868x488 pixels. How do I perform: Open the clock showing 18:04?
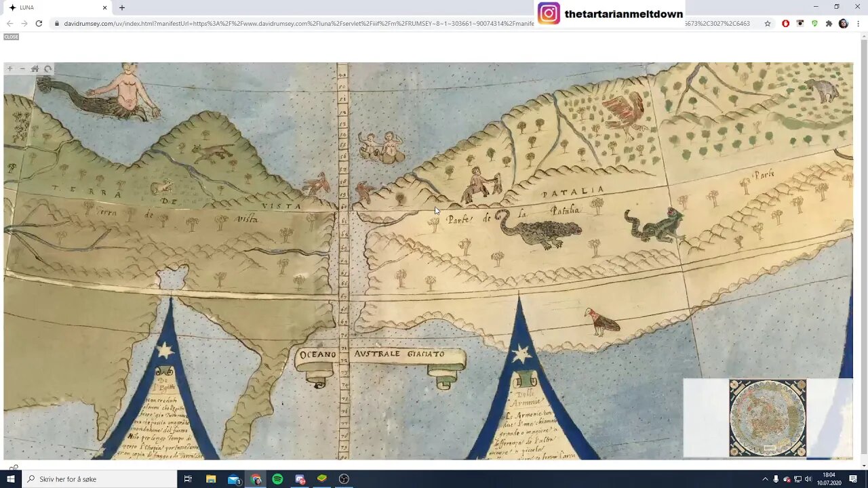click(x=829, y=479)
